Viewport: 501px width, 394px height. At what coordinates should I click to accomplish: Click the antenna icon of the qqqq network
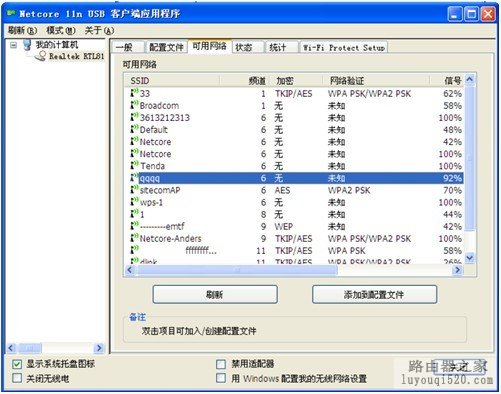coord(135,177)
